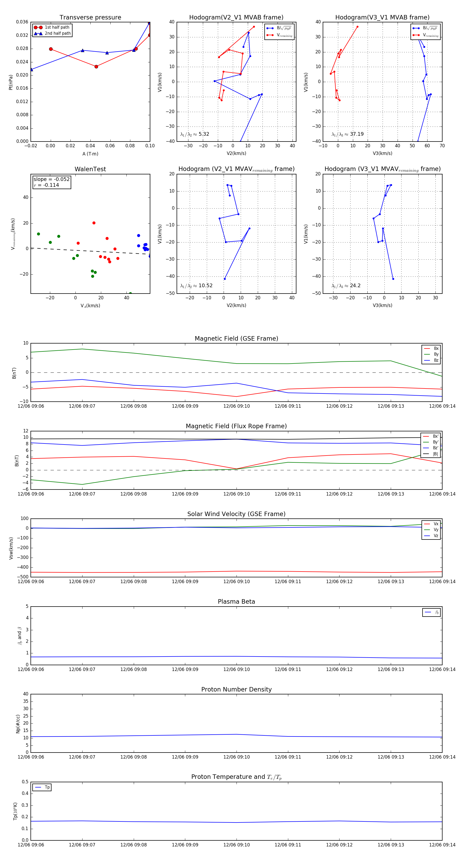Click the 'Hodogram (V2_V1 MVAV remaining frame)' title
Screen dimensions: 473x868
pyautogui.click(x=236, y=169)
